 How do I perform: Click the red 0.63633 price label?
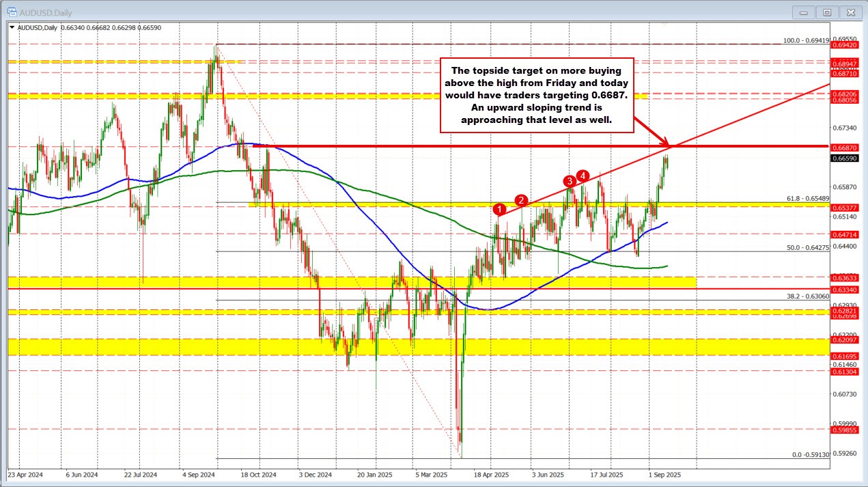844,278
